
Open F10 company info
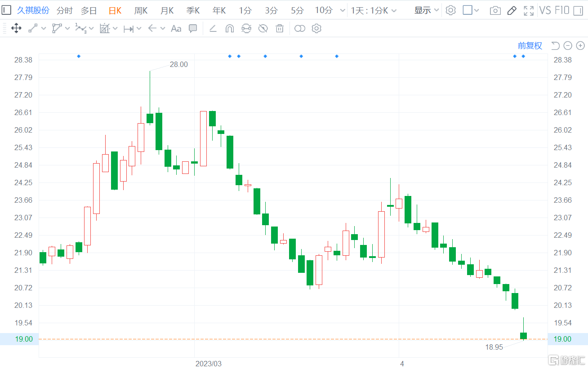tap(562, 10)
